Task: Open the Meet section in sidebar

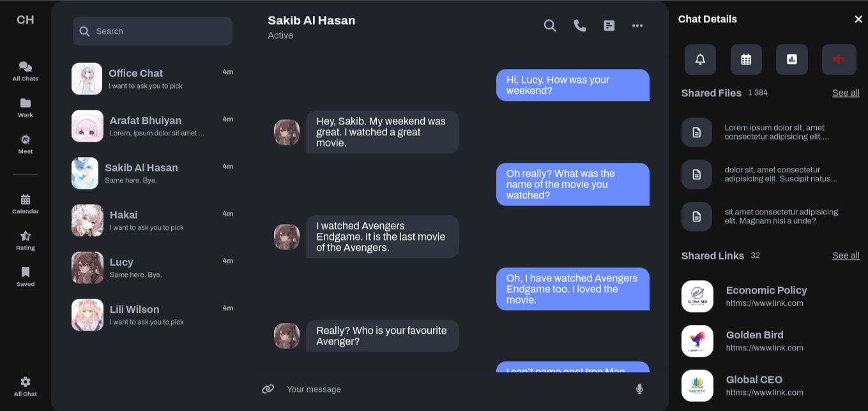Action: tap(26, 144)
